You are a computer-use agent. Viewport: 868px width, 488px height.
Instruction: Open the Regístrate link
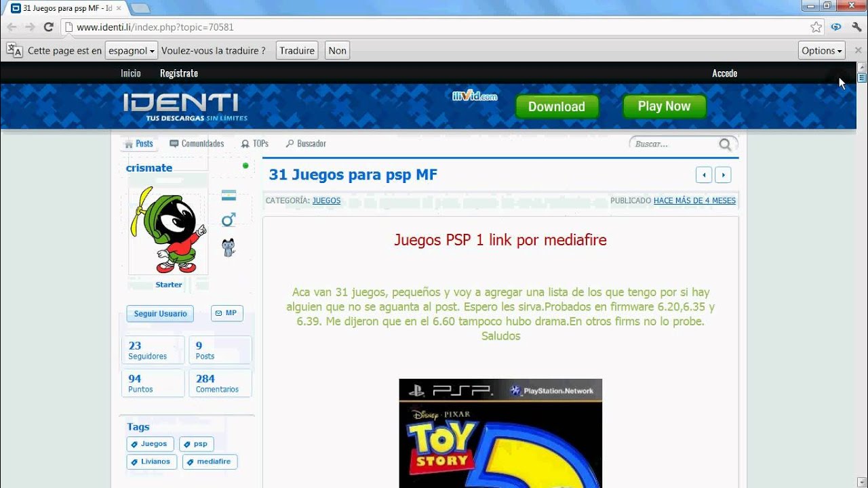(x=179, y=73)
